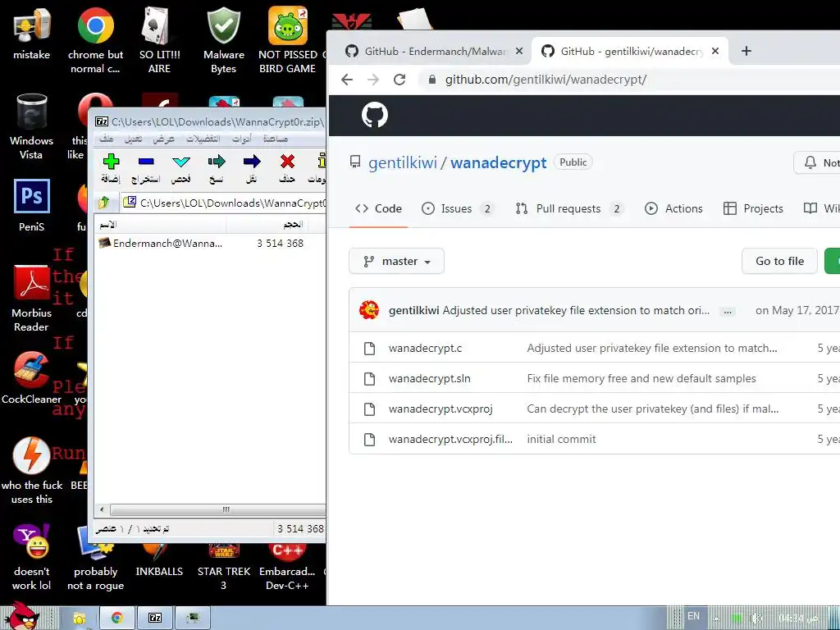Click the 7-Zip button on the taskbar
The height and width of the screenshot is (630, 840).
[x=155, y=618]
